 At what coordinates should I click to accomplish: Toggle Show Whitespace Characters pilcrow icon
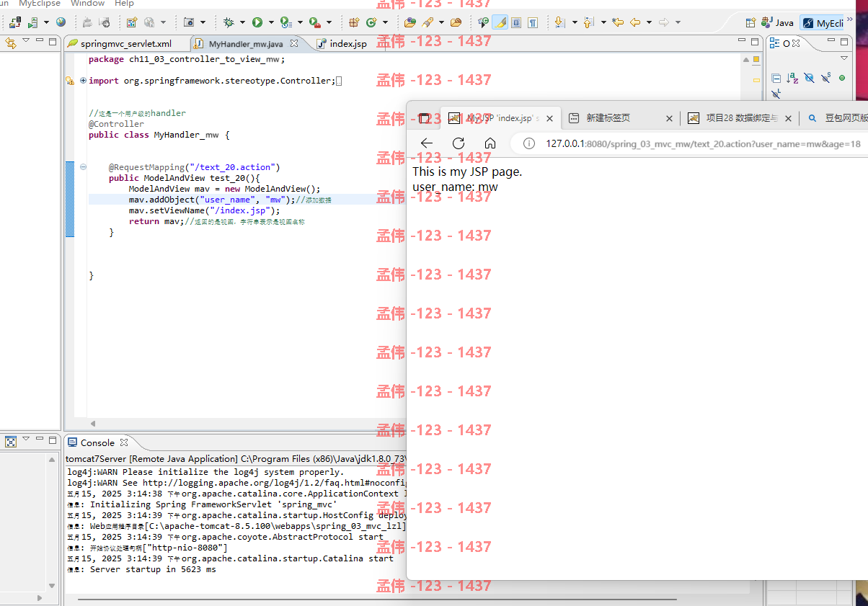(533, 22)
